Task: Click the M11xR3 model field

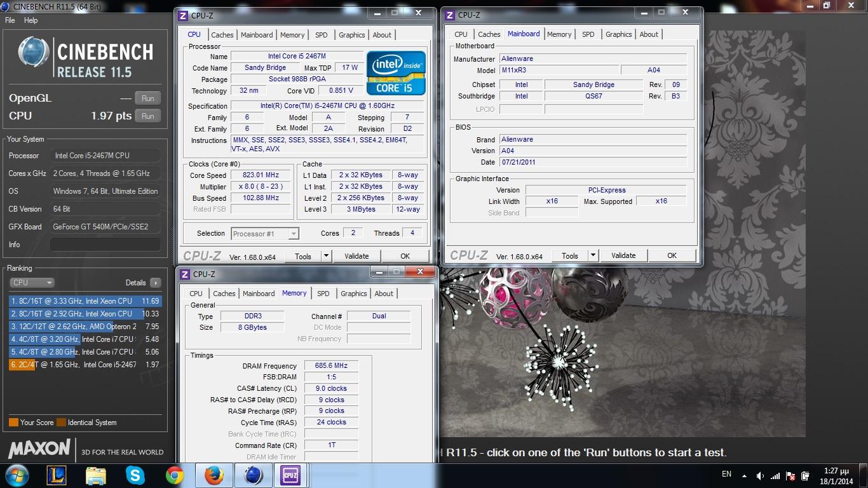Action: pos(558,70)
